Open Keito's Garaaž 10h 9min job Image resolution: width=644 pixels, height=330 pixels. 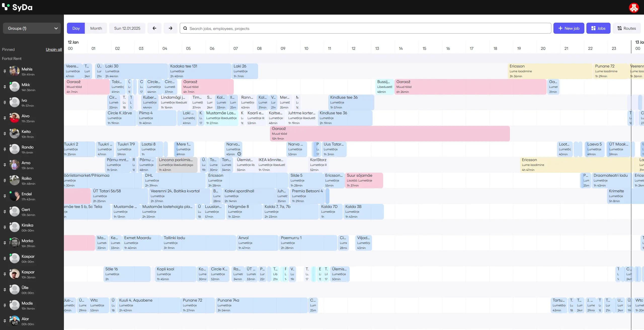point(390,134)
